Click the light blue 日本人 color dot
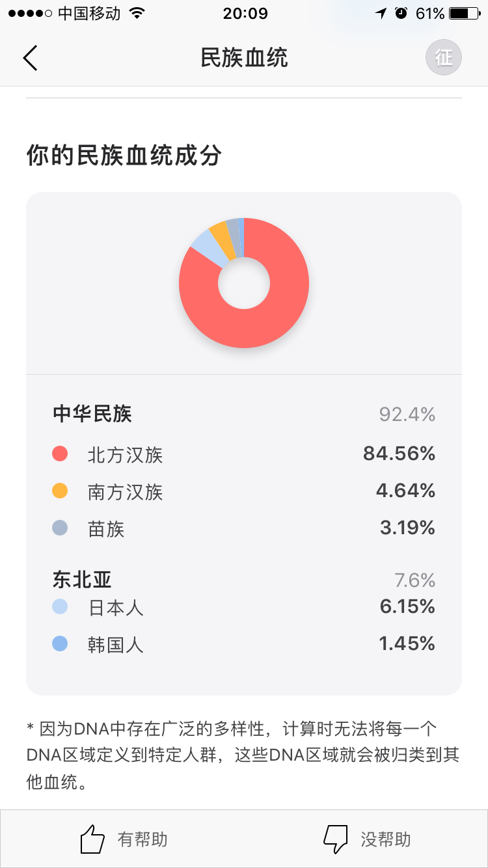 point(60,607)
